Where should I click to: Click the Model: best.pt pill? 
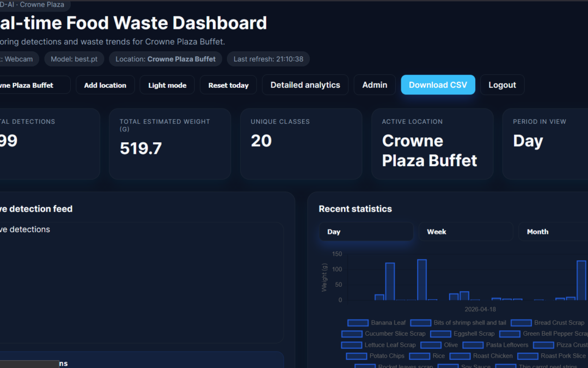coord(74,59)
